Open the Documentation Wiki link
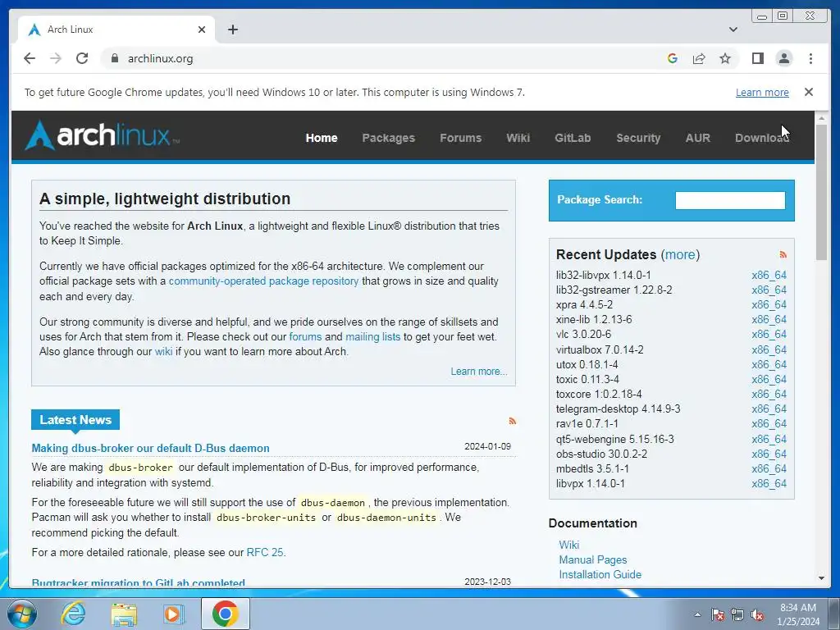The image size is (840, 630). point(569,545)
